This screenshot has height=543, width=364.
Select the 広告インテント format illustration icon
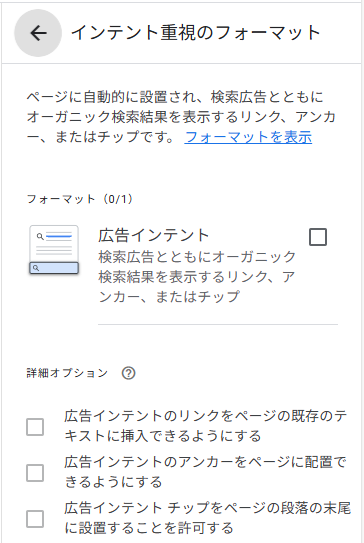click(54, 250)
